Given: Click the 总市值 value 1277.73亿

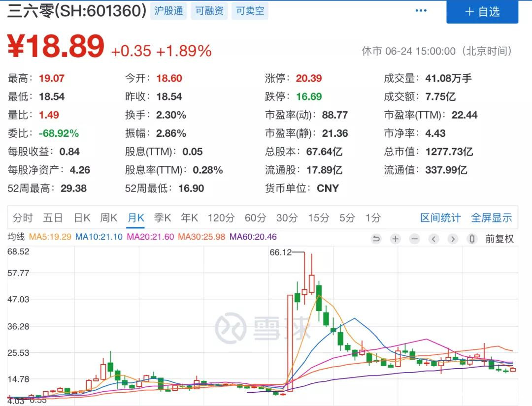Looking at the screenshot, I should (449, 152).
